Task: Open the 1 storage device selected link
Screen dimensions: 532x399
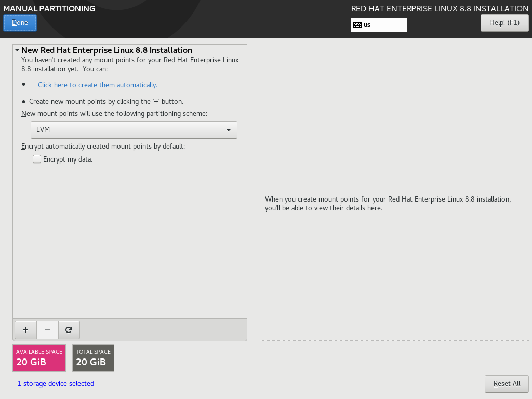Action: (x=56, y=384)
